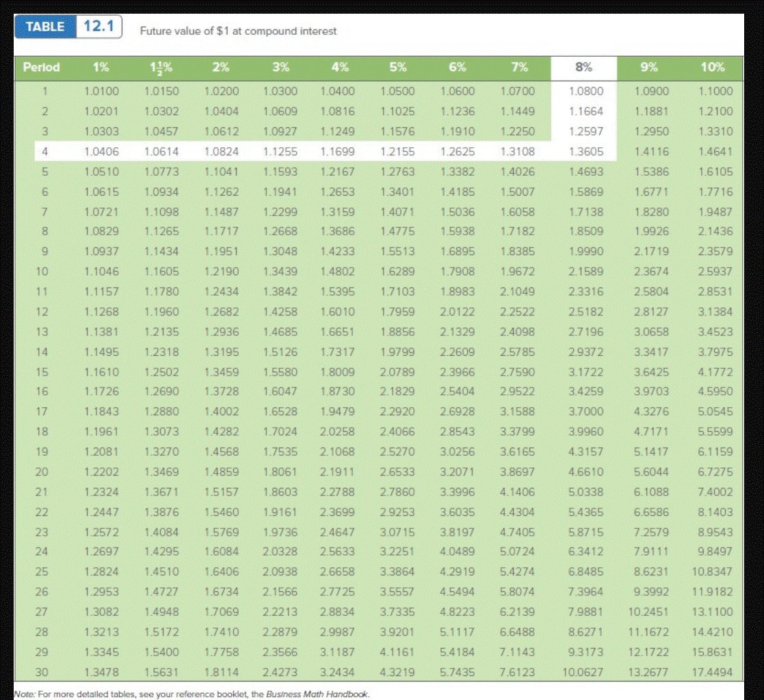Select value 10.0627 in period 30 row
This screenshot has width=764, height=700.
point(583,672)
